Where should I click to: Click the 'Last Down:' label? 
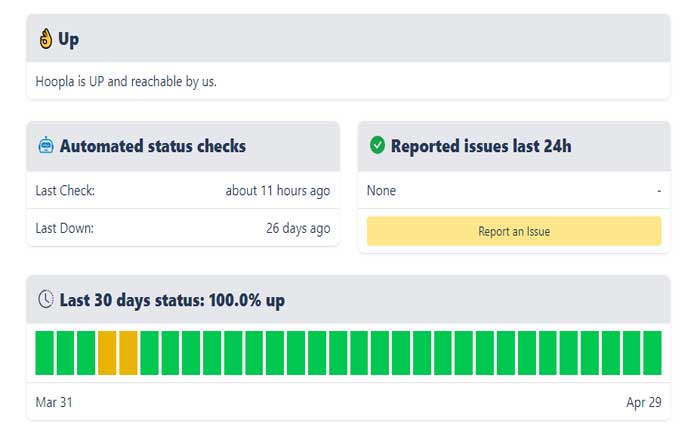pyautogui.click(x=65, y=228)
